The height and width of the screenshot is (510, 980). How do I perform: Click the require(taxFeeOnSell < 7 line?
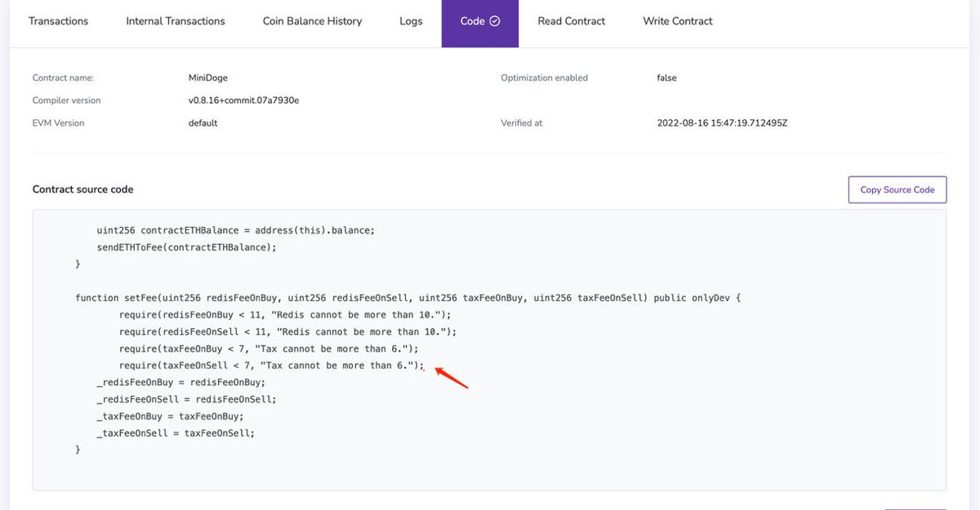272,366
